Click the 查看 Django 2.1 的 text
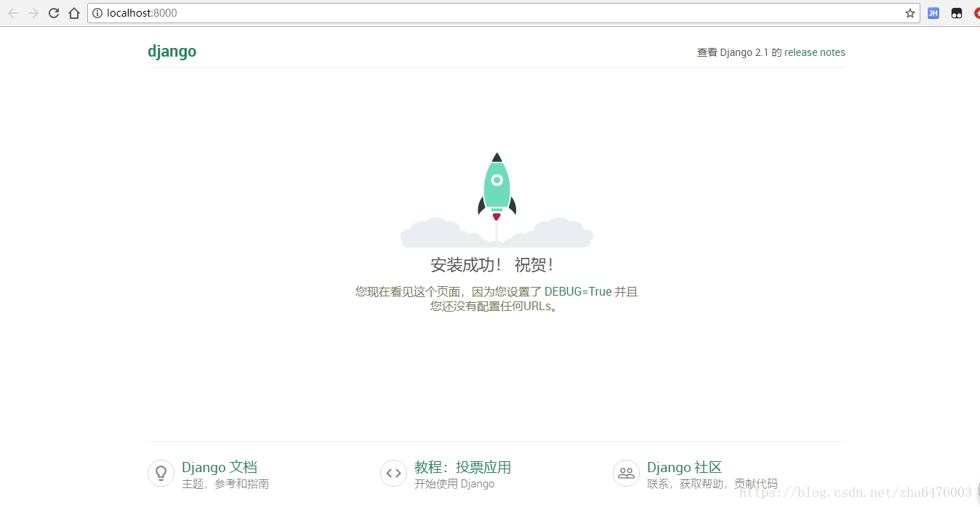 [739, 52]
